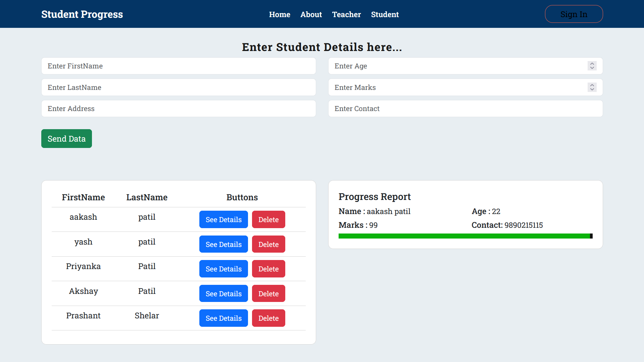This screenshot has width=644, height=362.
Task: Select the 'Priyanka' first name cell
Action: [x=83, y=266]
